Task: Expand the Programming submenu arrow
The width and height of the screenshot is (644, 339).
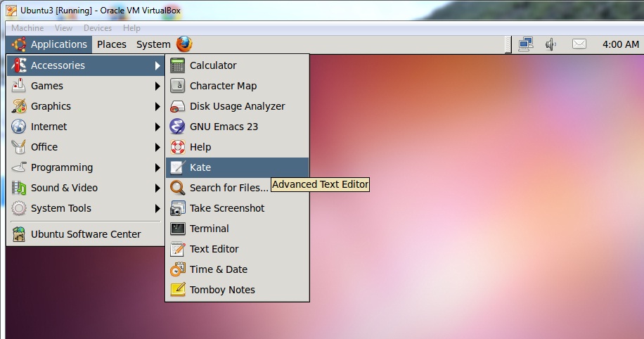Action: tap(157, 167)
